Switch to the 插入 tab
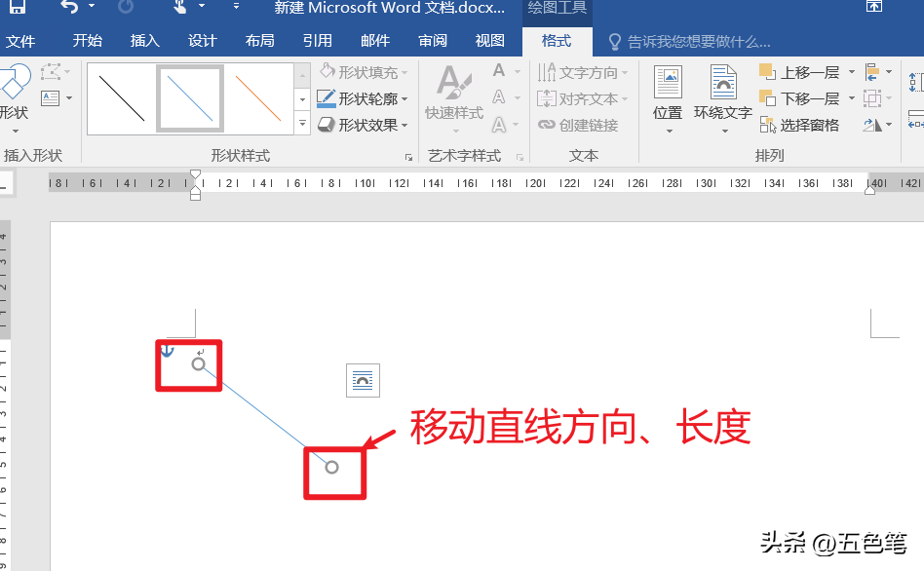 click(145, 41)
